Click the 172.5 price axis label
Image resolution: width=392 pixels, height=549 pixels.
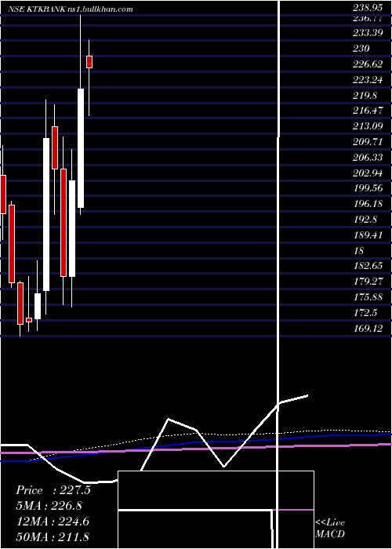[365, 313]
